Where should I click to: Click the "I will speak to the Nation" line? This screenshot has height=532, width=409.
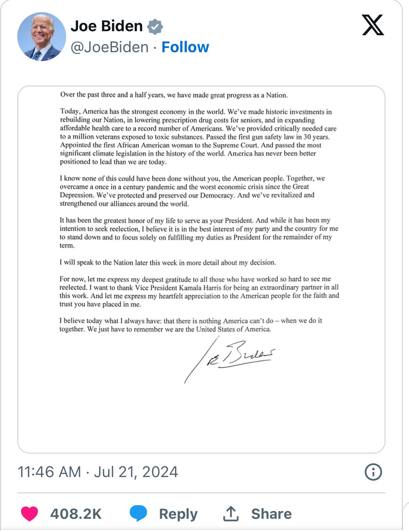[168, 262]
